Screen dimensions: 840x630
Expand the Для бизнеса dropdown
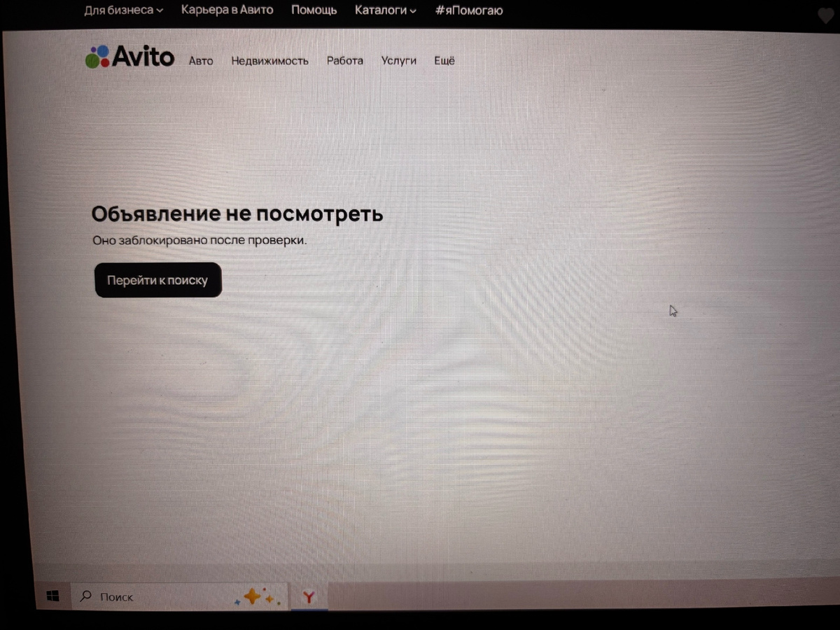[x=123, y=10]
